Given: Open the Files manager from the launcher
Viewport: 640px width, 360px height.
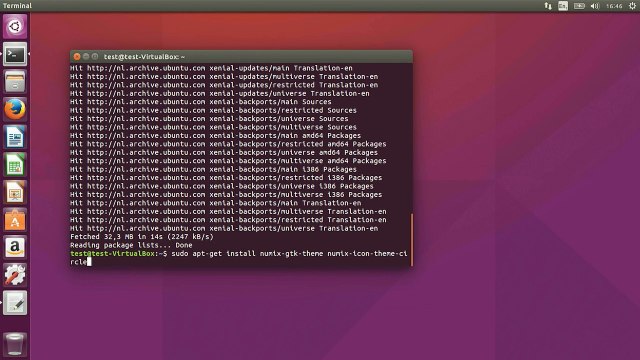Looking at the screenshot, I should tap(15, 82).
